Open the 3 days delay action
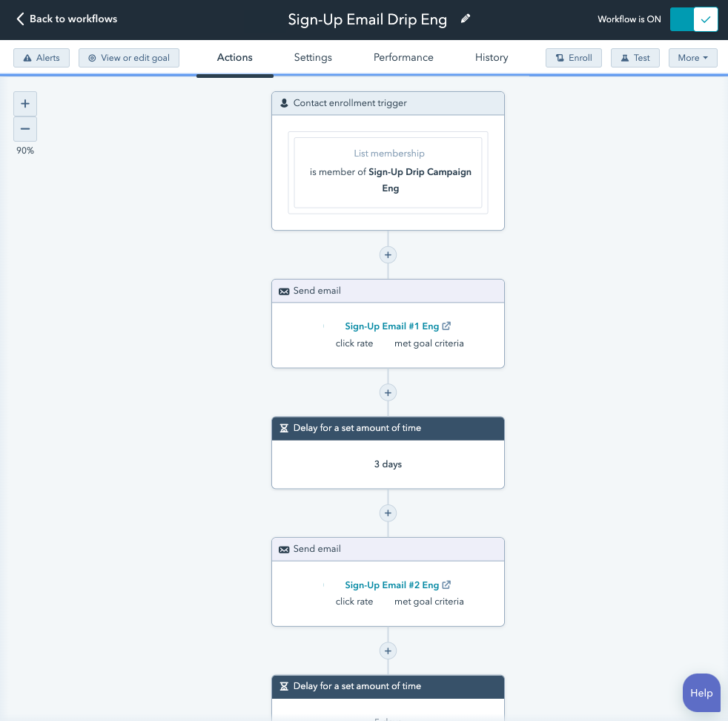The height and width of the screenshot is (721, 728). 388,464
